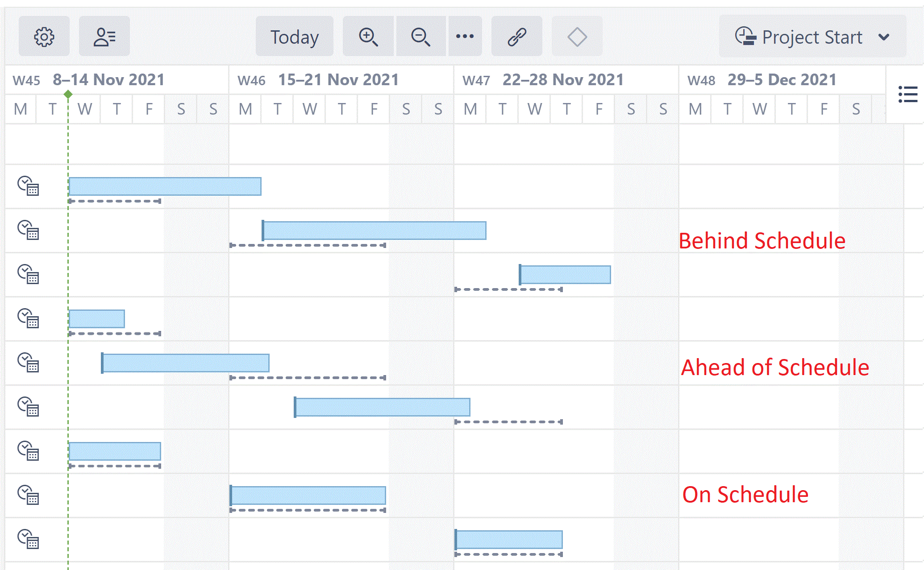Screen dimensions: 924x570
Task: Jump to Today on the timeline
Action: tap(295, 37)
